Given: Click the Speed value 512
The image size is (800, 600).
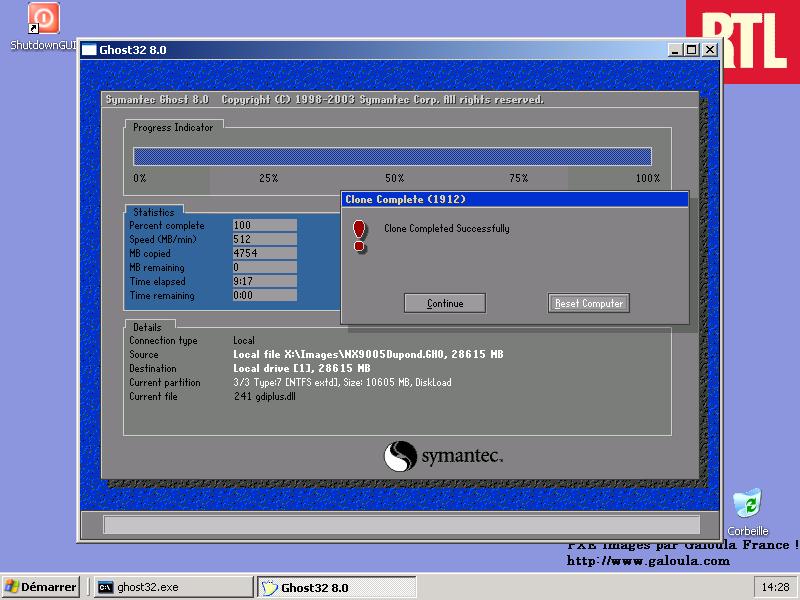Looking at the screenshot, I should [264, 239].
